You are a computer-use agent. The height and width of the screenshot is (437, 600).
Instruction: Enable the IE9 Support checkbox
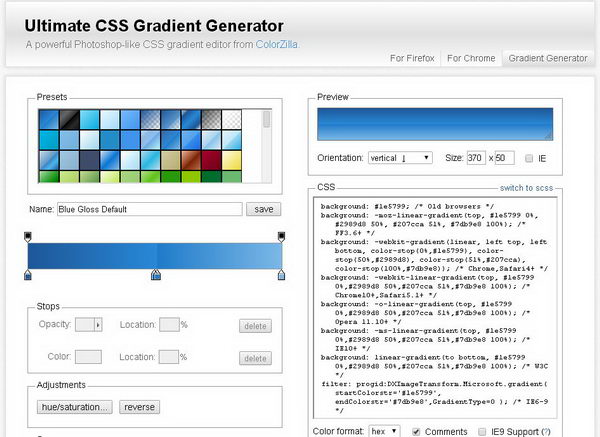[483, 432]
